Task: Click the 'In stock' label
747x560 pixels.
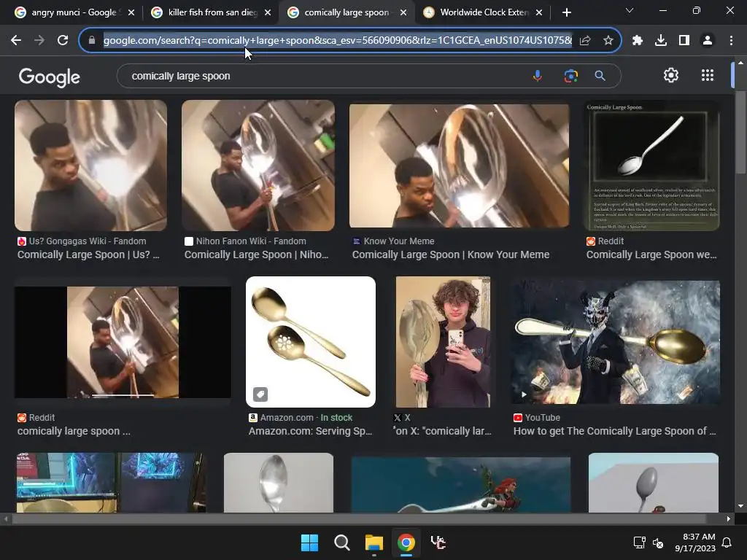Action: (336, 418)
